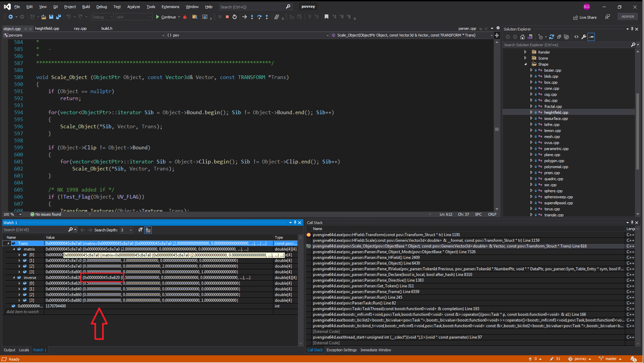
Task: Expand the Render folder
Action: (525, 52)
